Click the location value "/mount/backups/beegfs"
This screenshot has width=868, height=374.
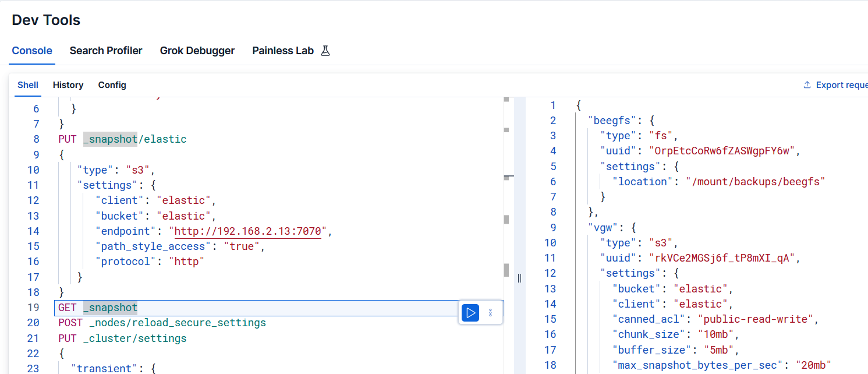(756, 181)
